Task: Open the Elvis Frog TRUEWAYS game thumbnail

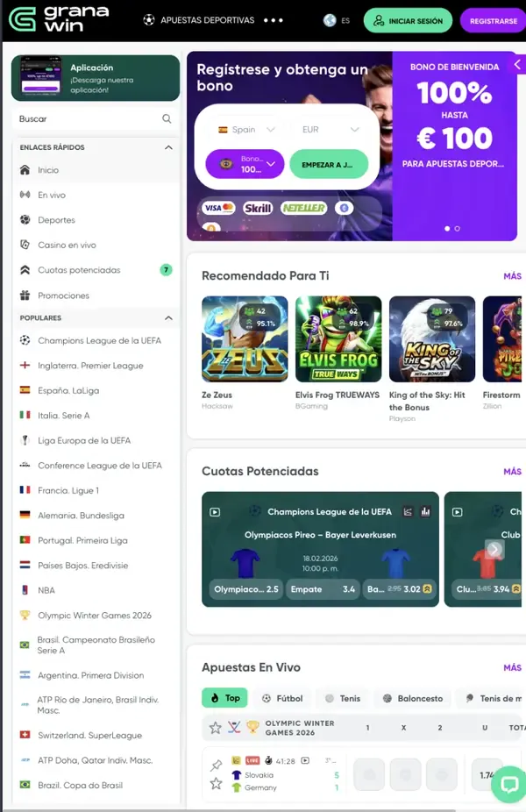Action: (x=338, y=338)
